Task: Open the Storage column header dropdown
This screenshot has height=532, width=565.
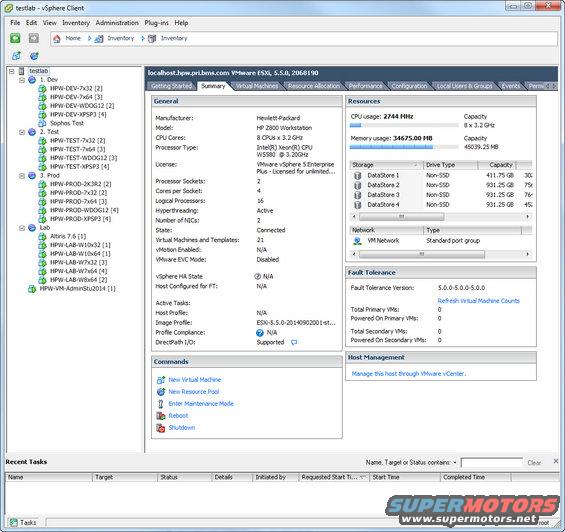Action: pos(416,165)
